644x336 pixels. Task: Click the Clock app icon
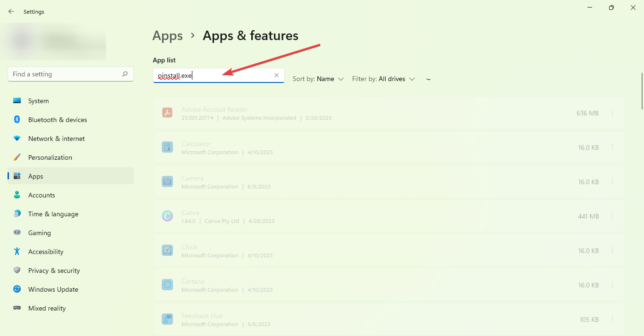(167, 250)
